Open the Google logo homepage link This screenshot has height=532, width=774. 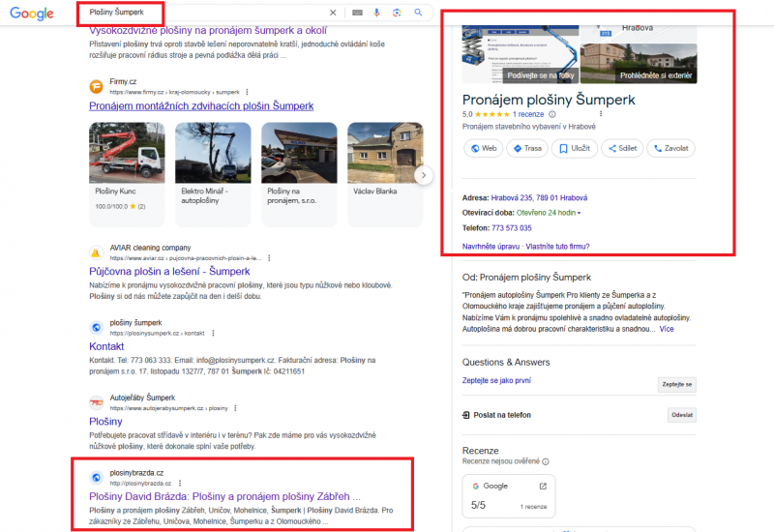tap(32, 14)
